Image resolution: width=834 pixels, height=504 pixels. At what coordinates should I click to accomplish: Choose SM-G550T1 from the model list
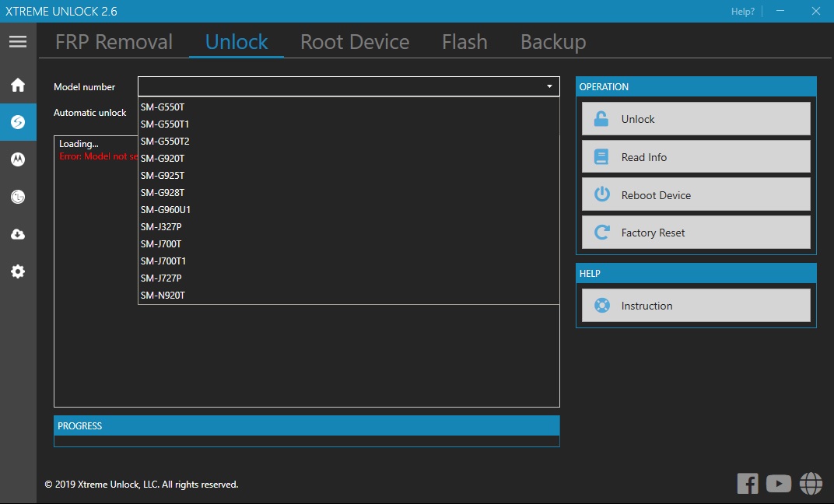coord(349,124)
